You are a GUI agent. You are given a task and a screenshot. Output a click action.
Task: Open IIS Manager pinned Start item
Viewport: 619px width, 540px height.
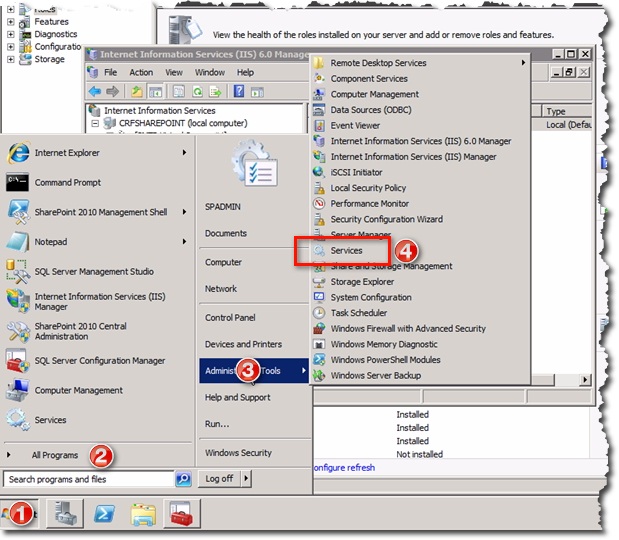pyautogui.click(x=99, y=301)
